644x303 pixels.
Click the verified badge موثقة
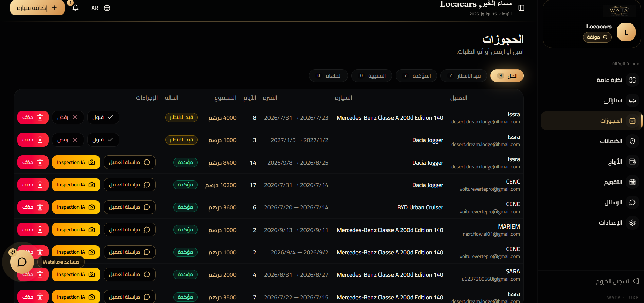click(x=597, y=37)
